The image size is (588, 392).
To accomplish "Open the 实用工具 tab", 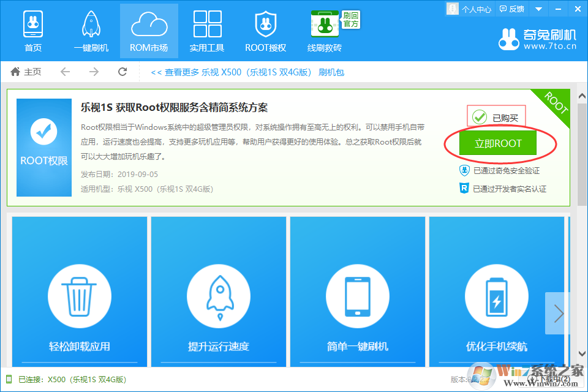I will [x=207, y=32].
